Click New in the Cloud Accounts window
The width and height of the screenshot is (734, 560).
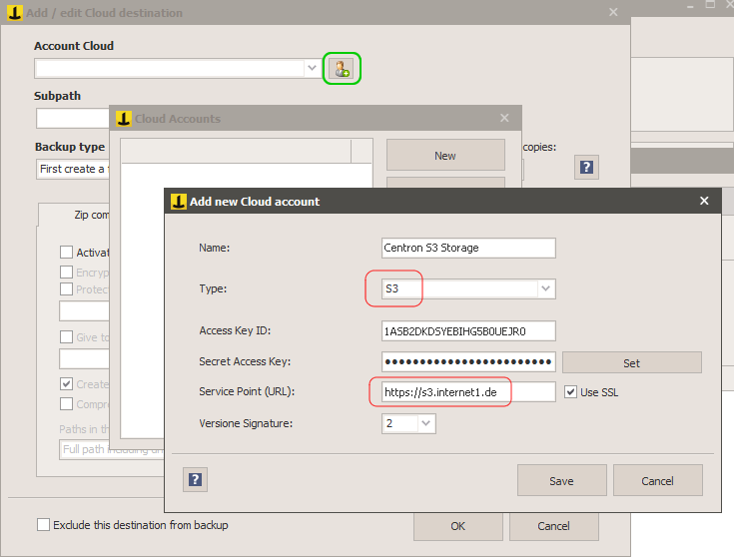click(x=444, y=156)
